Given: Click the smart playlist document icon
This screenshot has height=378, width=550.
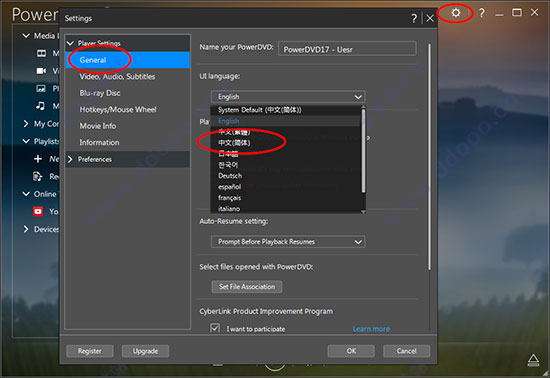Looking at the screenshot, I should click(x=38, y=176).
